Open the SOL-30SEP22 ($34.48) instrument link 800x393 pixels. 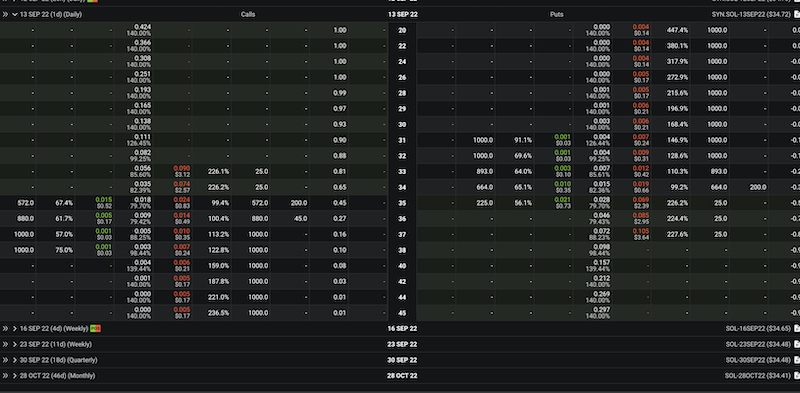pyautogui.click(x=759, y=360)
